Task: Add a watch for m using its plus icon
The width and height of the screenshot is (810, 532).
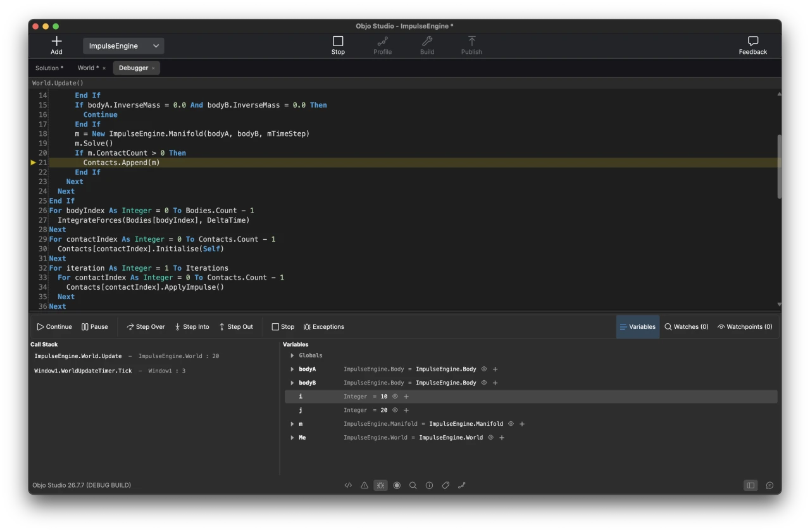Action: point(522,424)
